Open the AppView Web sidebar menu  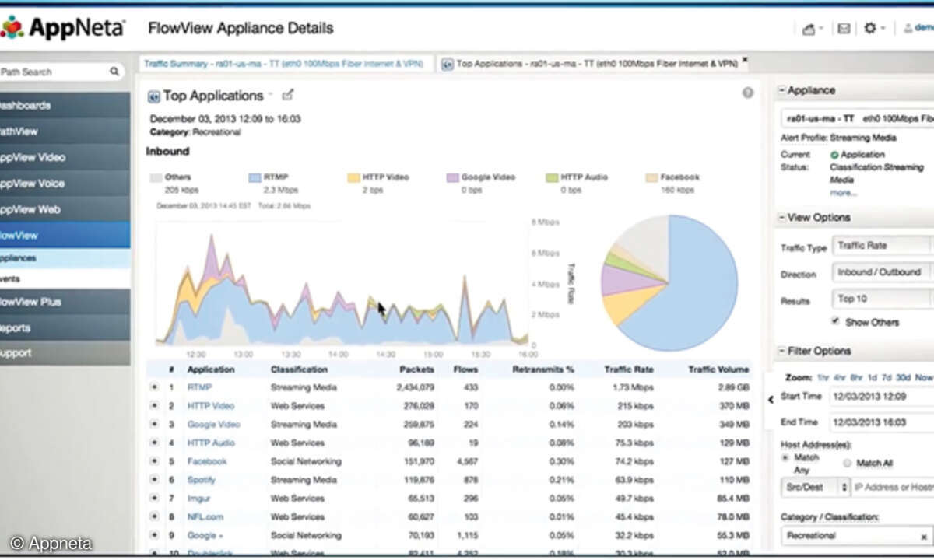point(65,209)
